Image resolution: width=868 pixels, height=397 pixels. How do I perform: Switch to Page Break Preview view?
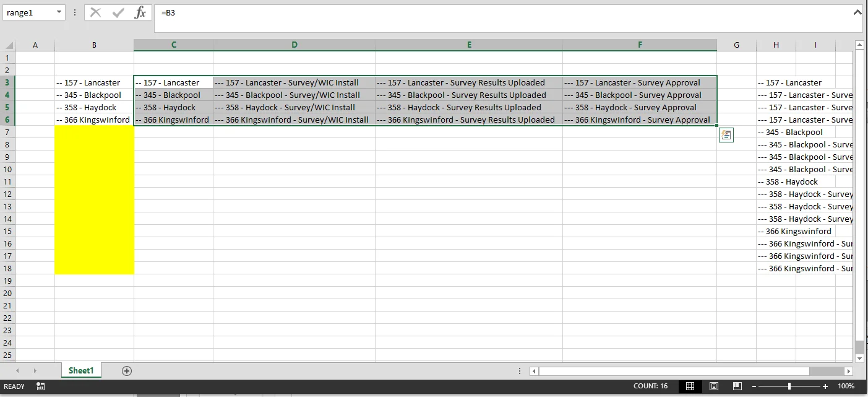tap(737, 386)
